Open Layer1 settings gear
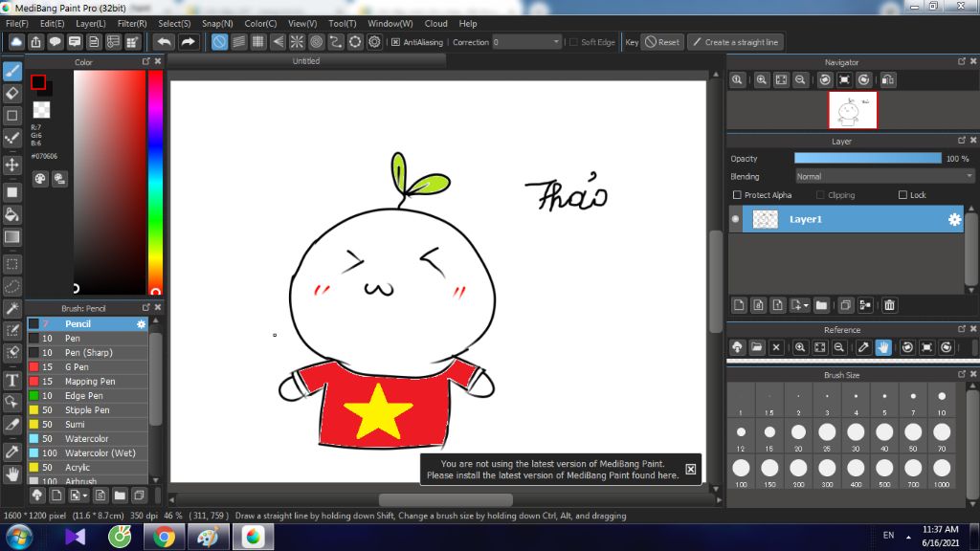980x551 pixels. (x=954, y=219)
